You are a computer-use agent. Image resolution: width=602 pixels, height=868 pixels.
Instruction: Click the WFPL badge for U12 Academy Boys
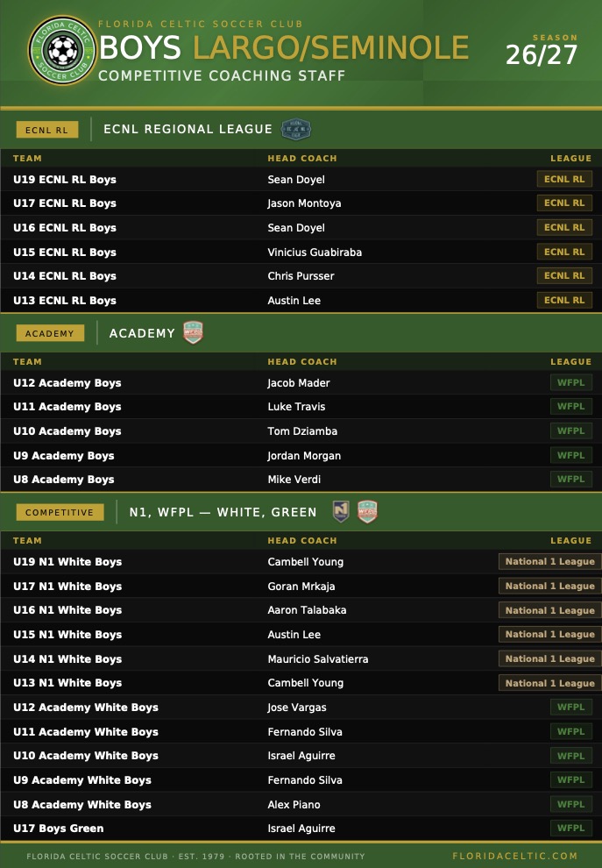point(570,382)
